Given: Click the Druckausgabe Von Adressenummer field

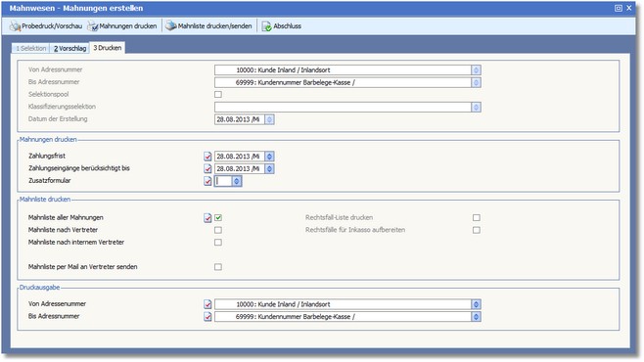Looking at the screenshot, I should coord(343,304).
